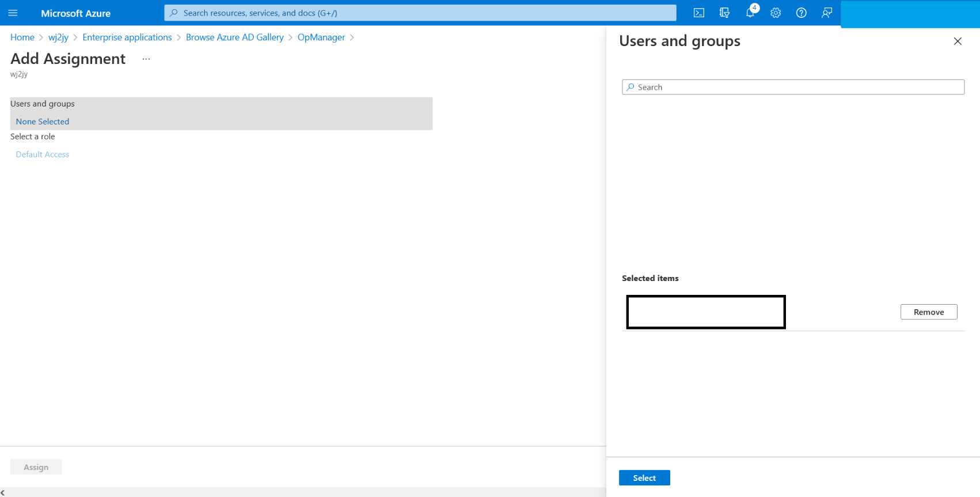Open the Directories and subscriptions filter
This screenshot has width=980, height=497.
pyautogui.click(x=724, y=13)
